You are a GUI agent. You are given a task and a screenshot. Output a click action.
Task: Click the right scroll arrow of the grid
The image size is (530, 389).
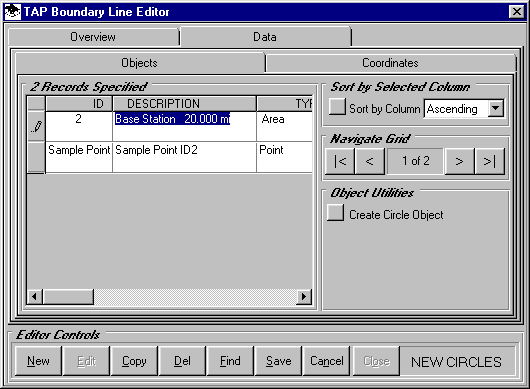(x=304, y=296)
